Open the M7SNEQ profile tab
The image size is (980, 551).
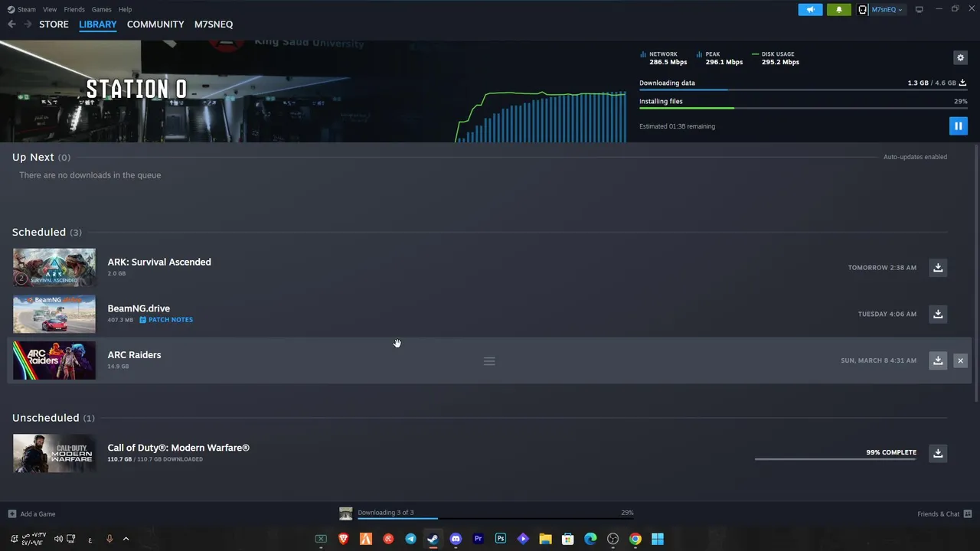(214, 24)
